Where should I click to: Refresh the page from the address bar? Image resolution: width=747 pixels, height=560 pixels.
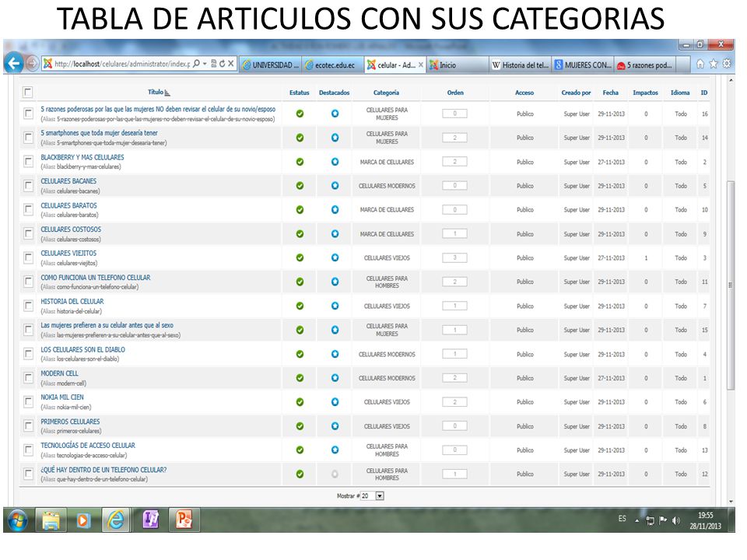pyautogui.click(x=222, y=63)
